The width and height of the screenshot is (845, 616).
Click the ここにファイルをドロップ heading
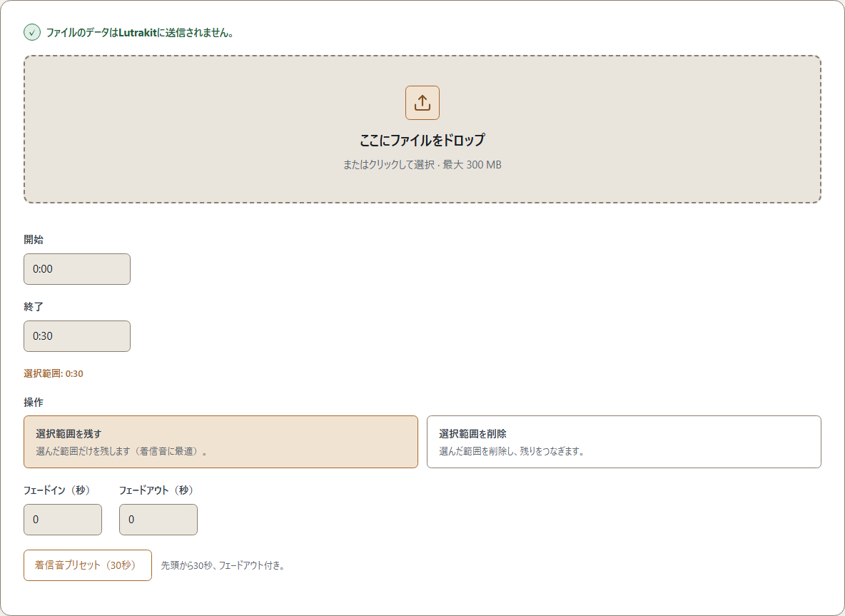click(422, 140)
